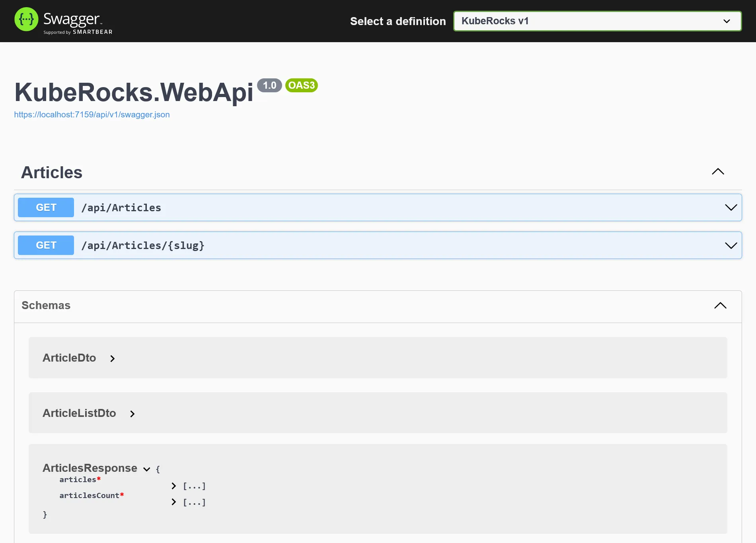This screenshot has width=756, height=543.
Task: Click the GET badge on /api/Articles
Action: (45, 207)
